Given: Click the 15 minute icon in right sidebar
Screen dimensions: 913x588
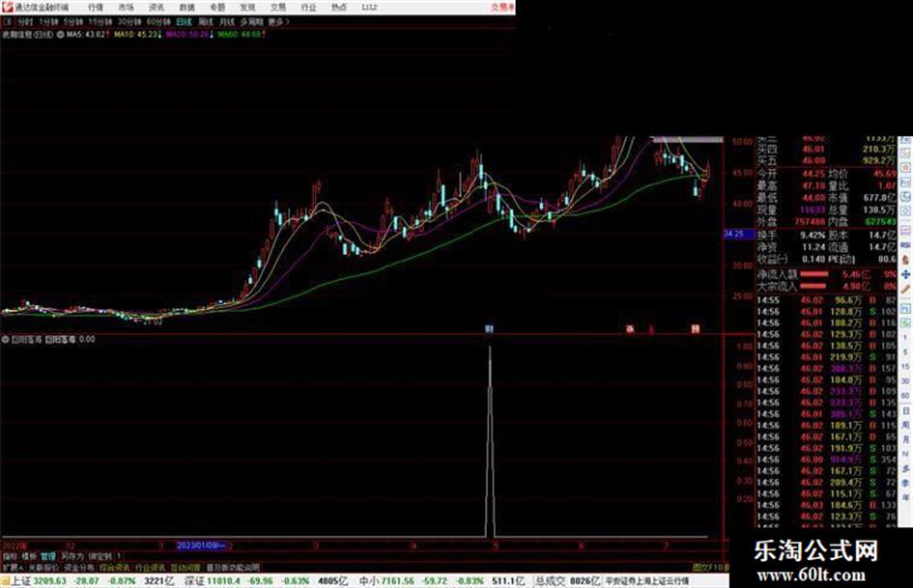Looking at the screenshot, I should pyautogui.click(x=905, y=367).
